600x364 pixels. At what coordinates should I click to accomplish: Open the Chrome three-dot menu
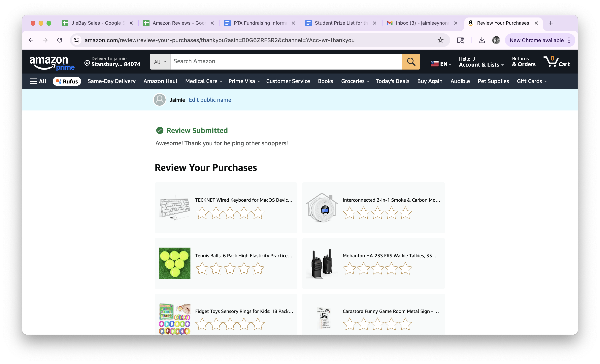pos(569,40)
